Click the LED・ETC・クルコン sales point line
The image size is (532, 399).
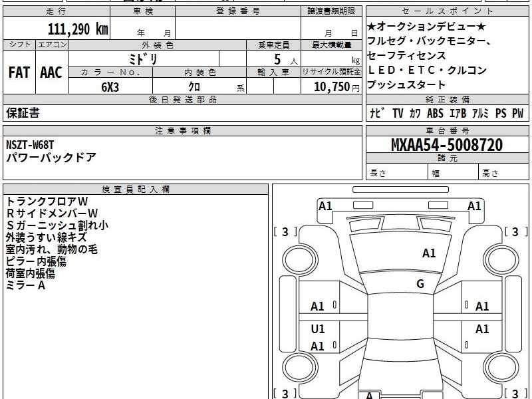[427, 70]
